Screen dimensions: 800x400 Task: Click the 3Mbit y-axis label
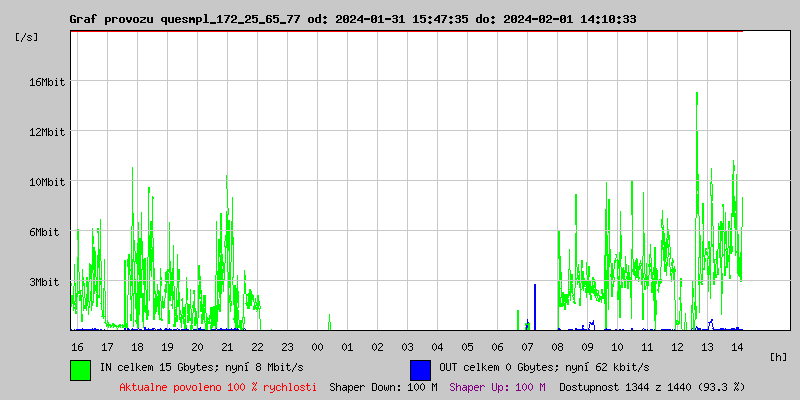click(44, 282)
